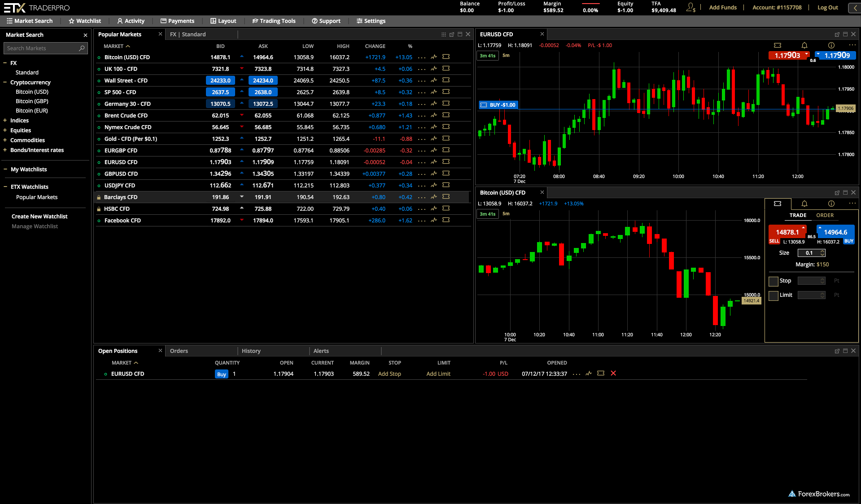Click Add Stop for EURUSD position
The image size is (861, 504).
[389, 374]
